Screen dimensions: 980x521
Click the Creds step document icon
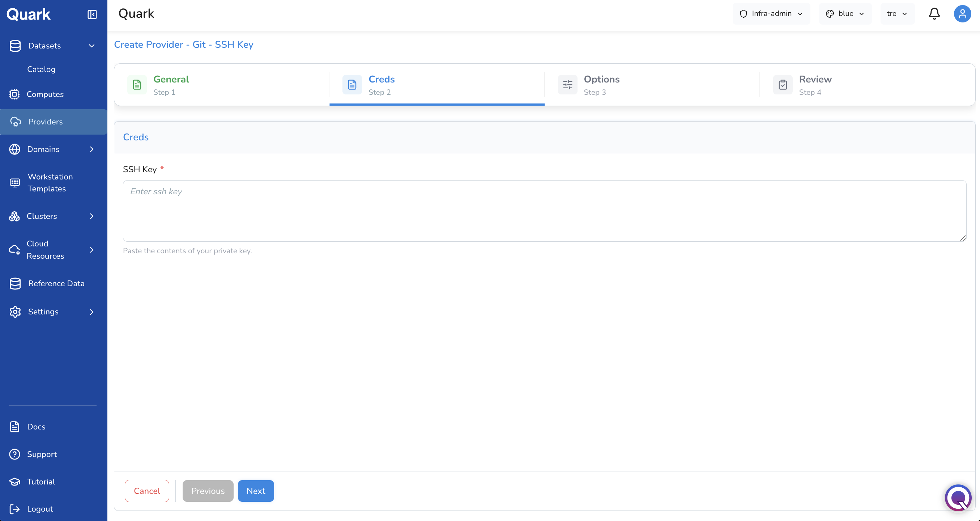coord(352,85)
